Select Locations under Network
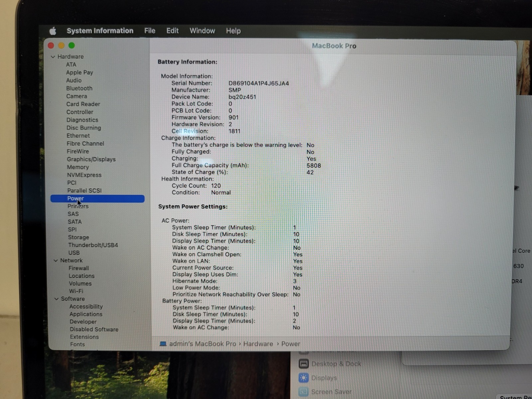 point(82,276)
